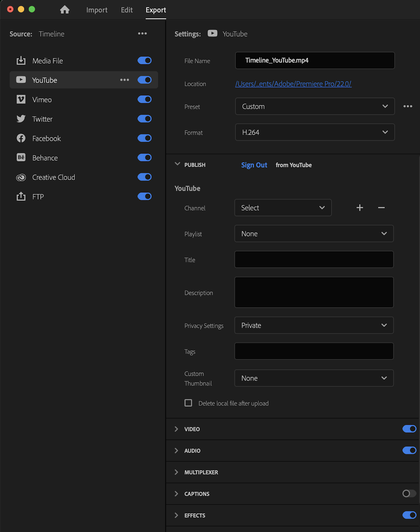Expand the MULTIPLEXER section

pyautogui.click(x=176, y=472)
